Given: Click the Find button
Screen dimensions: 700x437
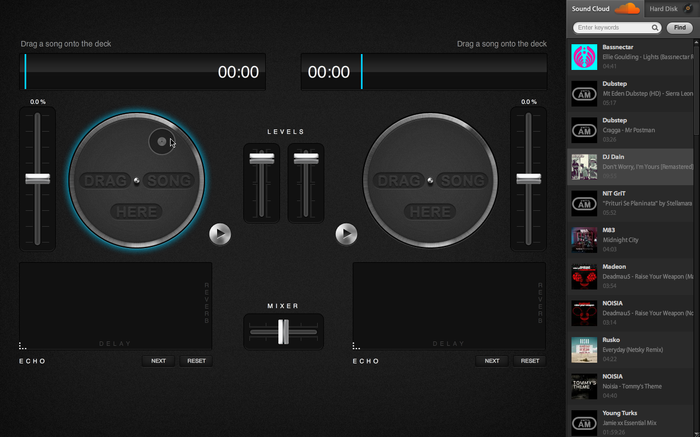Looking at the screenshot, I should tap(678, 28).
